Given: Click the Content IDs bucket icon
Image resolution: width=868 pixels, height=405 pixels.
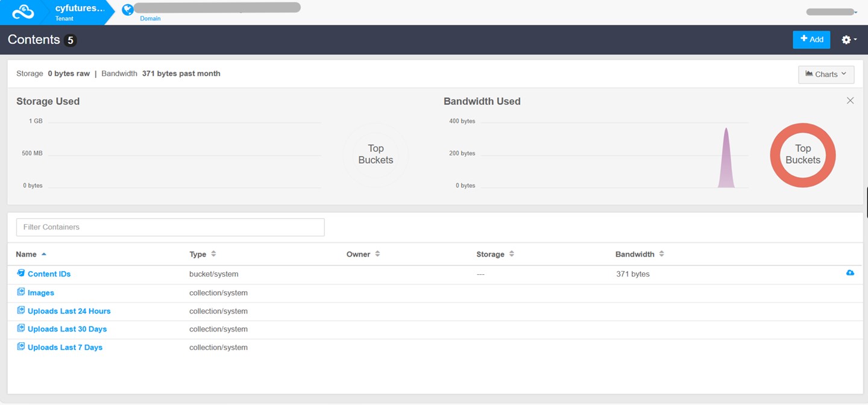Looking at the screenshot, I should coord(20,274).
